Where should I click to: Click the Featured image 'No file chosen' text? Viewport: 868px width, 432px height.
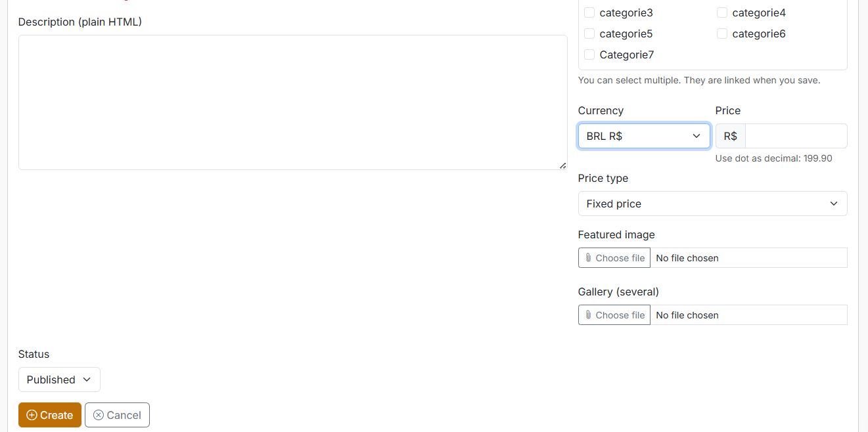point(687,258)
